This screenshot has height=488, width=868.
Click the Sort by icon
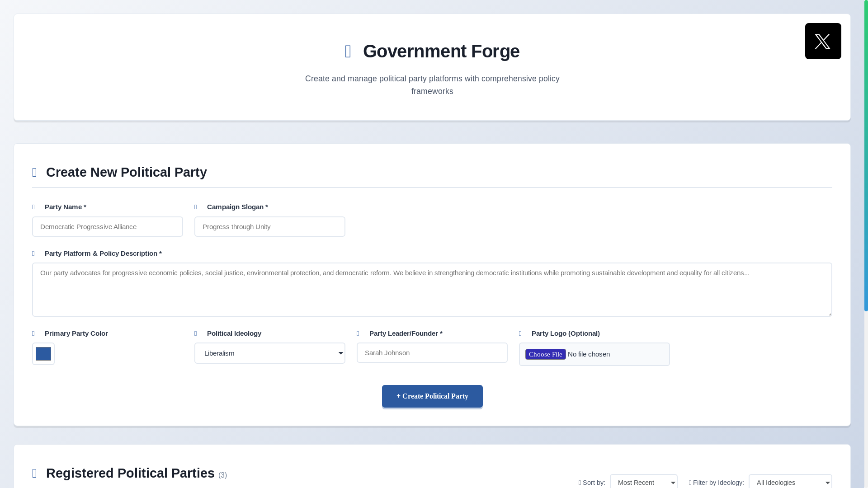[x=580, y=483]
